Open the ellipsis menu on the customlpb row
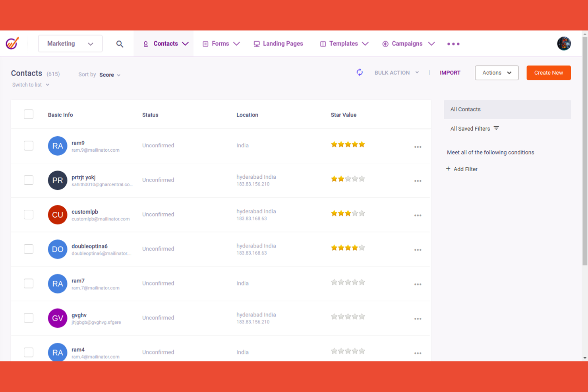588x392 pixels. (418, 215)
